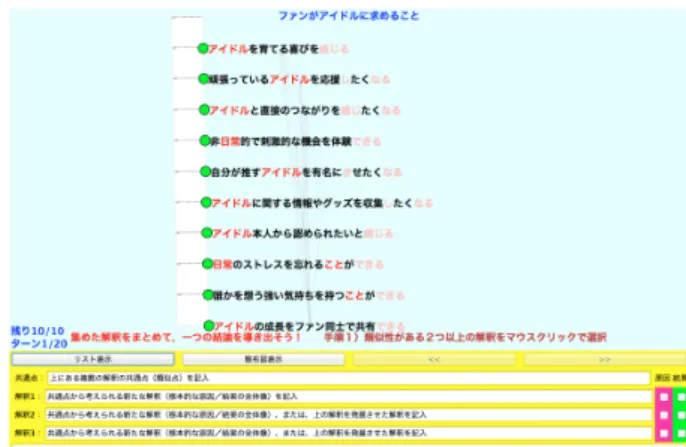This screenshot has height=447, width=686.
Task: Focus the 共通点 input field
Action: coord(348,378)
